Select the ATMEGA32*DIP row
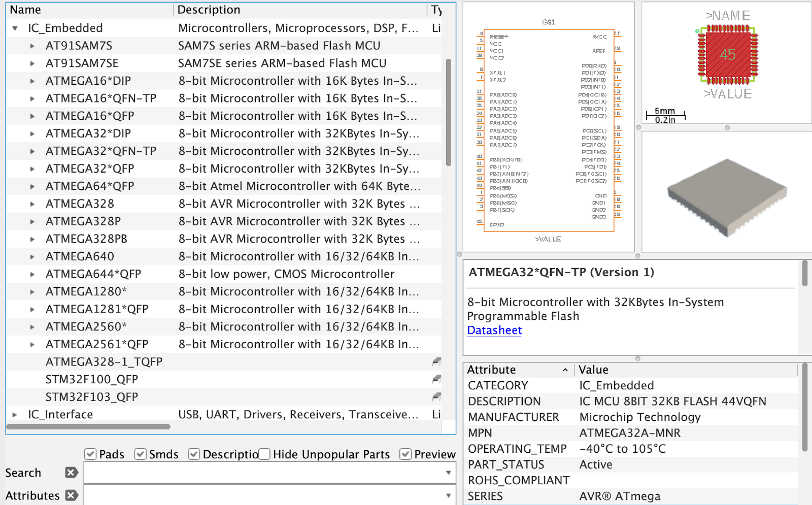Image resolution: width=812 pixels, height=505 pixels. tap(224, 133)
